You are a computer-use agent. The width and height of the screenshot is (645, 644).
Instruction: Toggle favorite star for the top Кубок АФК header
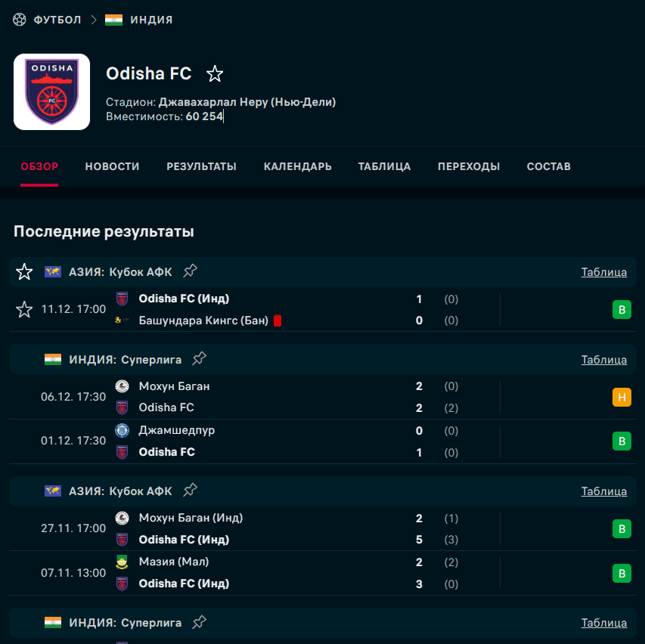(x=24, y=272)
